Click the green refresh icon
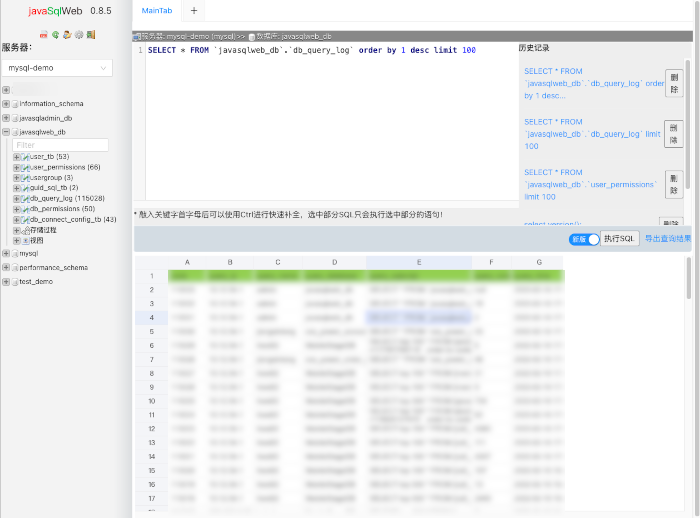 tap(55, 35)
